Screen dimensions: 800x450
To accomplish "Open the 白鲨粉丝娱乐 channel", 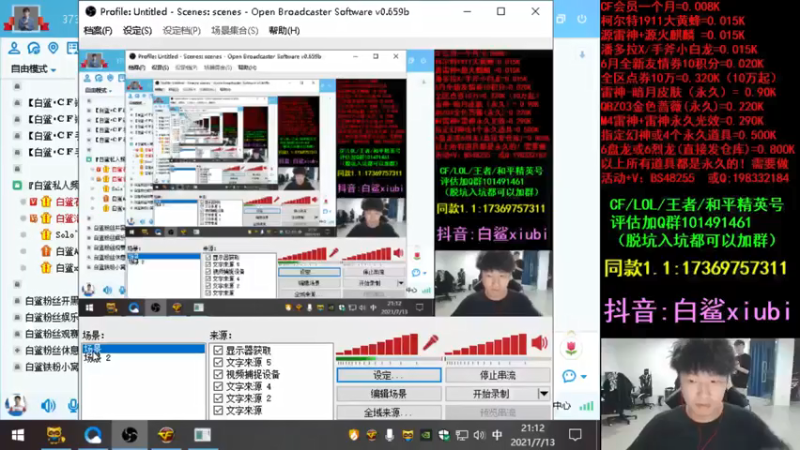I will pyautogui.click(x=52, y=317).
